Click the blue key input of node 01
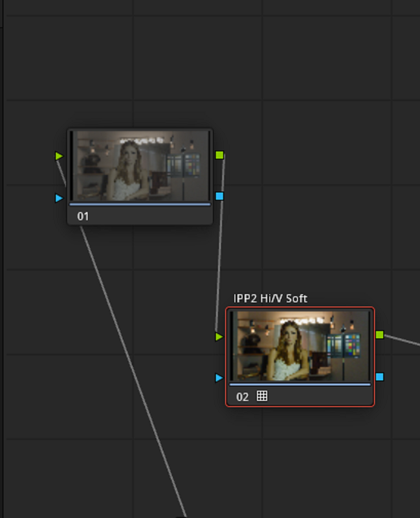This screenshot has width=420, height=518. [x=59, y=198]
